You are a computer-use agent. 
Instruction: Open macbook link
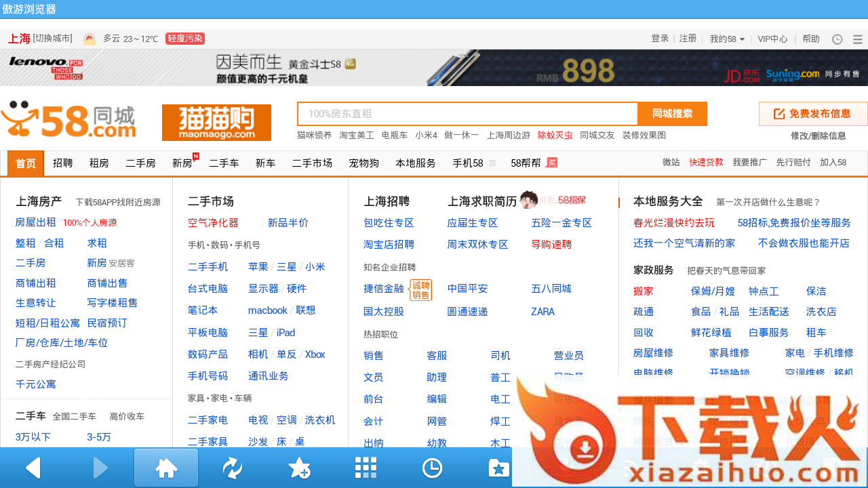268,310
